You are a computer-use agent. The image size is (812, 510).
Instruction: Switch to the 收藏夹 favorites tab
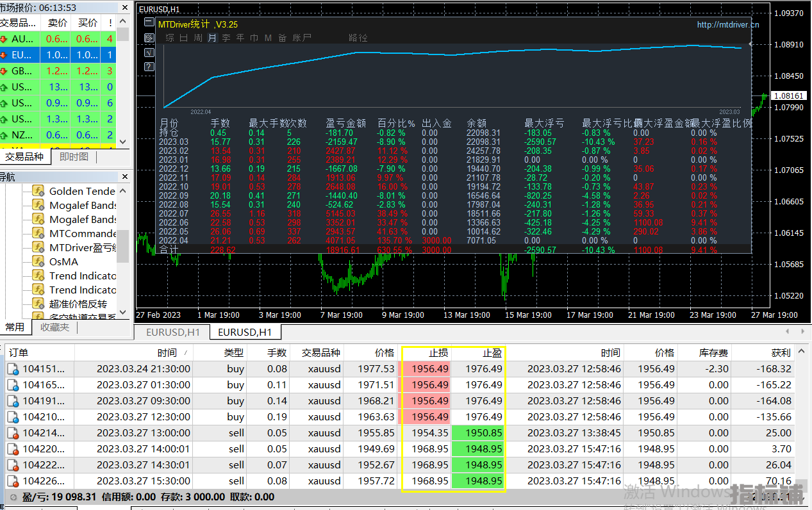coord(54,327)
